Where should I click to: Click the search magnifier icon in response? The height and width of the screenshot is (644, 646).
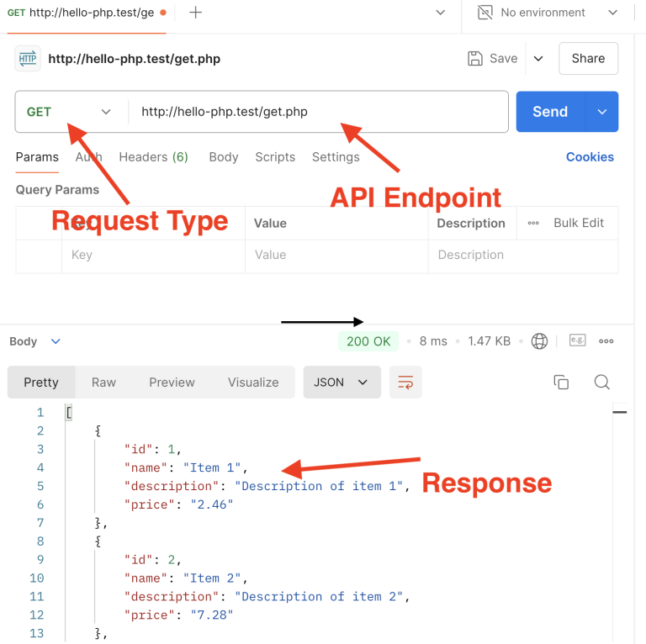(601, 383)
